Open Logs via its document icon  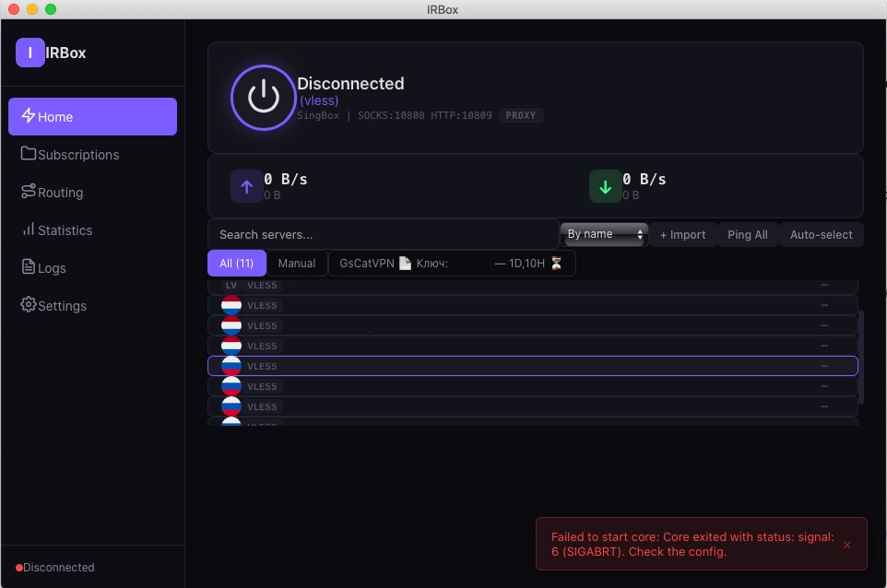tap(29, 266)
